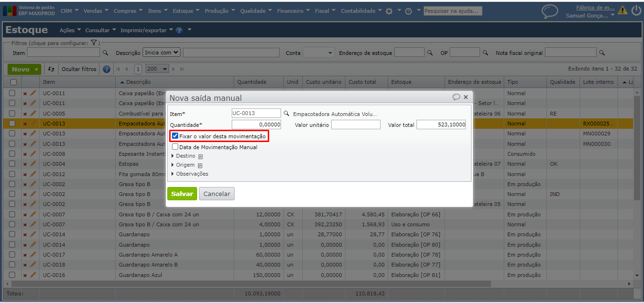Open the chat speech bubble in top bar
The width and height of the screenshot is (644, 303).
[x=550, y=11]
